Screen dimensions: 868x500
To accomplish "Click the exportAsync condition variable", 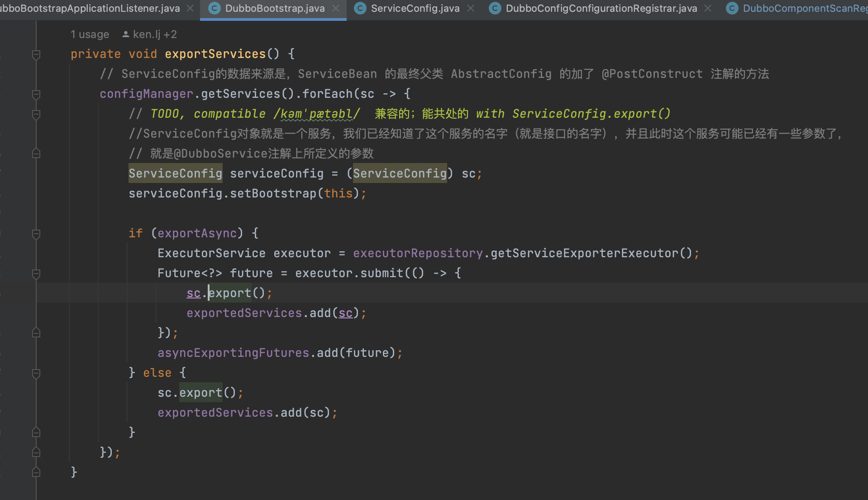I will [x=197, y=234].
